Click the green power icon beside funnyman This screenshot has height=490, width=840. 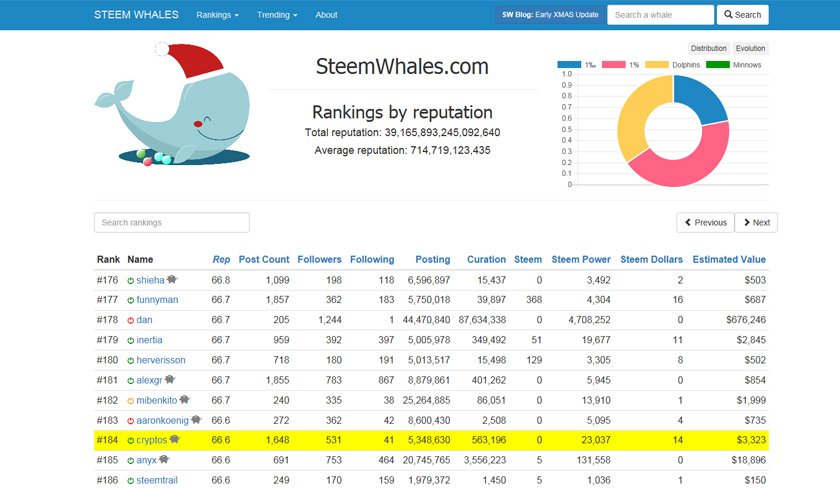click(x=130, y=300)
